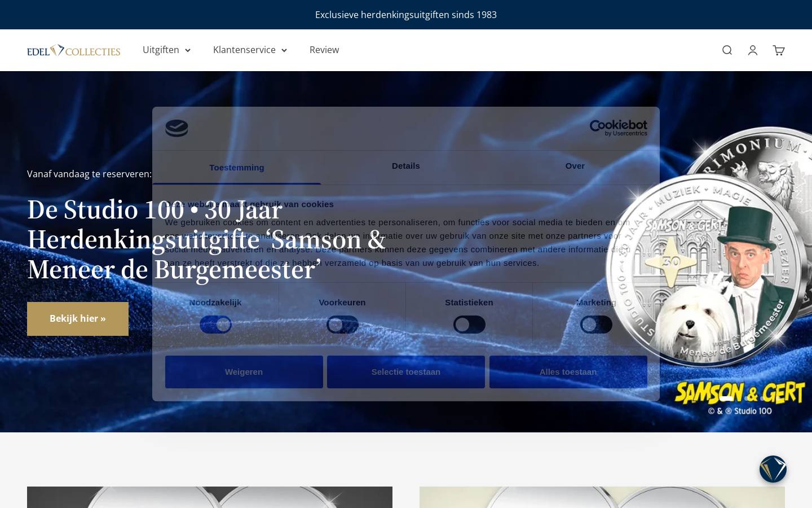The image size is (812, 508).
Task: Open the account login icon
Action: coord(753,50)
